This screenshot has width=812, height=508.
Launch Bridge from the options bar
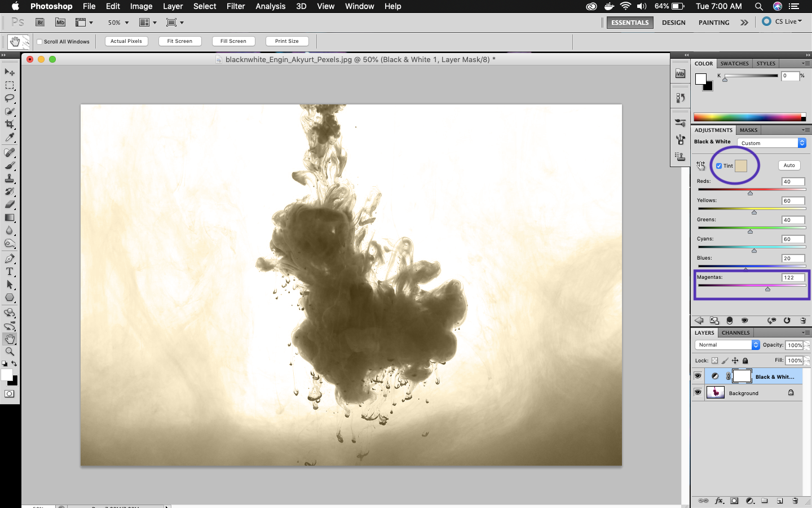(x=40, y=23)
